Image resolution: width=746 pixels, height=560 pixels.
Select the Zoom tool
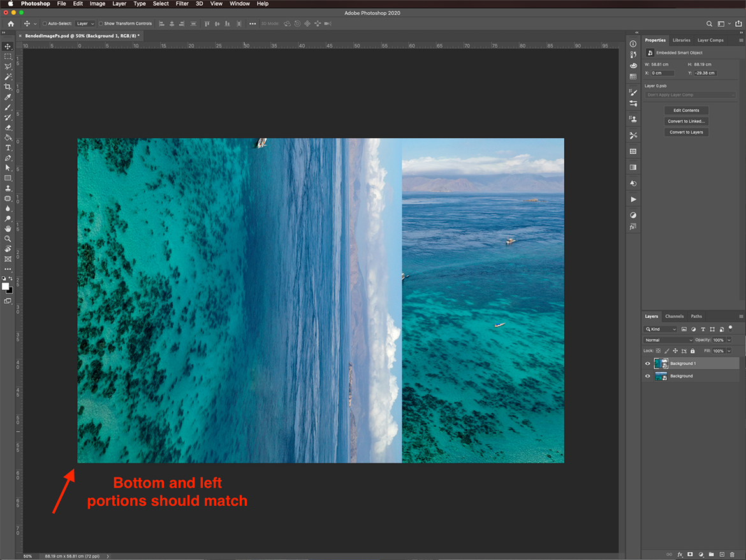pyautogui.click(x=8, y=239)
